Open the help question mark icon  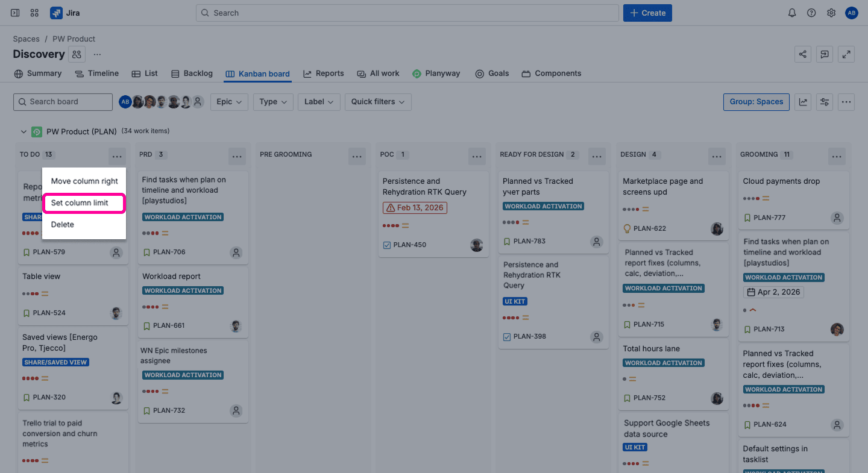(x=811, y=13)
